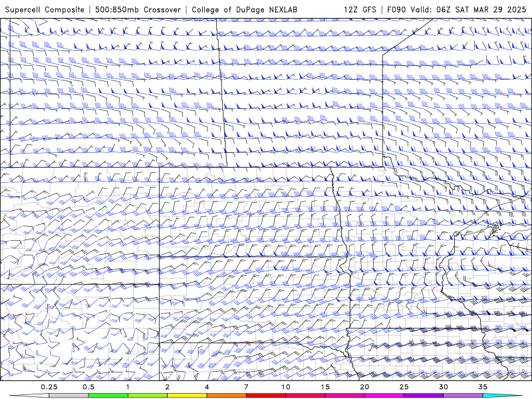Click the red color bar segment 7–10

[x=265, y=396]
